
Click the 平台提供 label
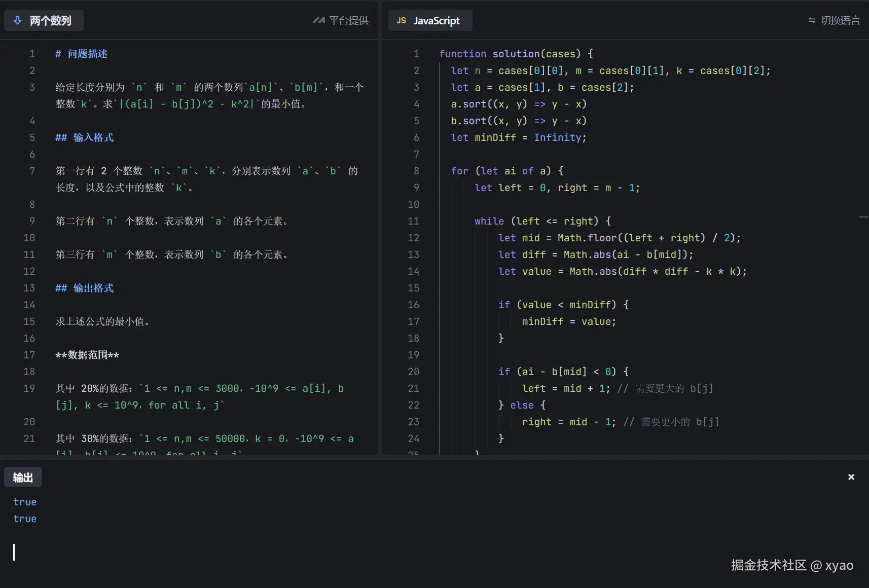click(348, 20)
